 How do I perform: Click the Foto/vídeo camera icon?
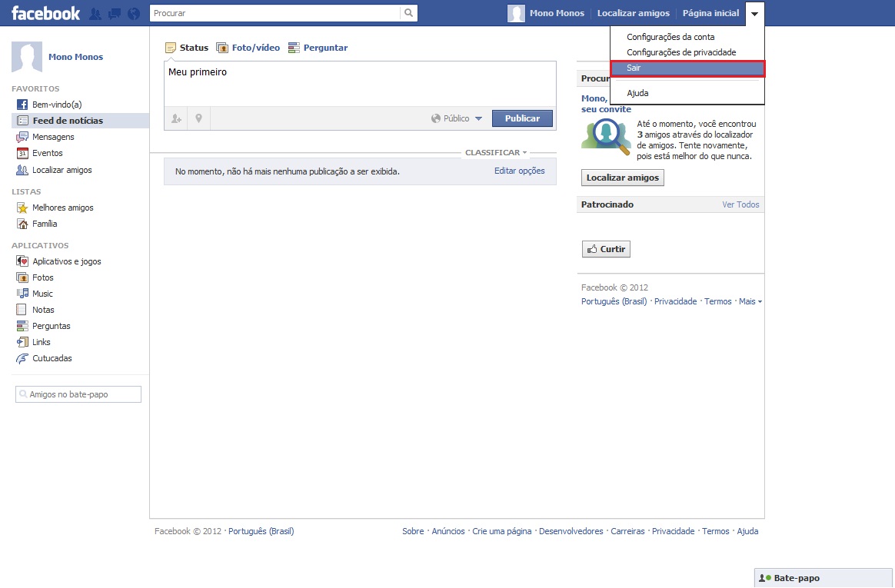(222, 48)
